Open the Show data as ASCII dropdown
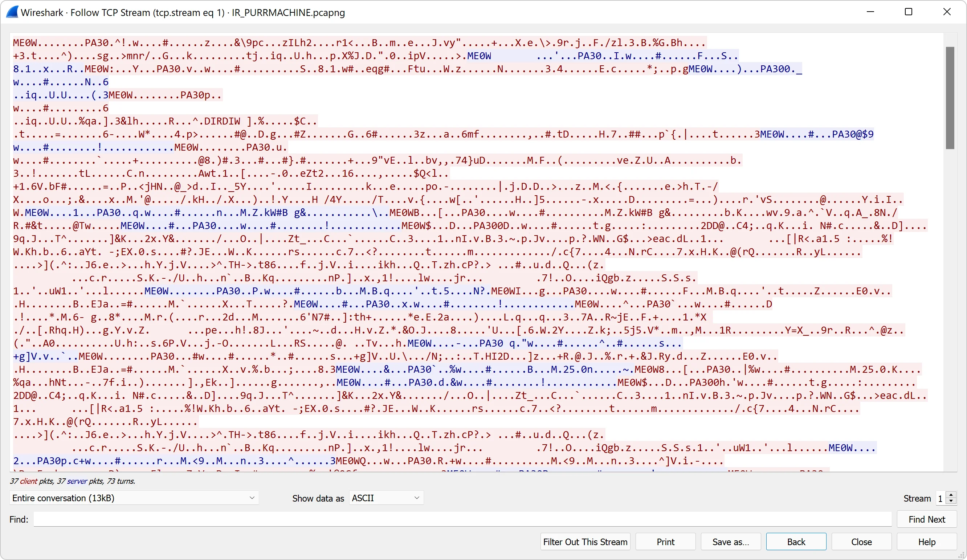The image size is (967, 560). click(x=386, y=498)
